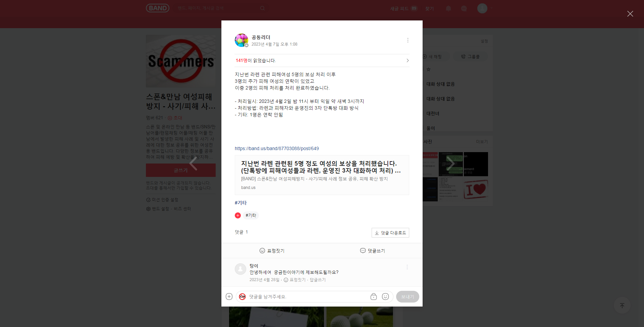The image size is (644, 327).
Task: Click the add attachment plus icon
Action: pyautogui.click(x=229, y=297)
